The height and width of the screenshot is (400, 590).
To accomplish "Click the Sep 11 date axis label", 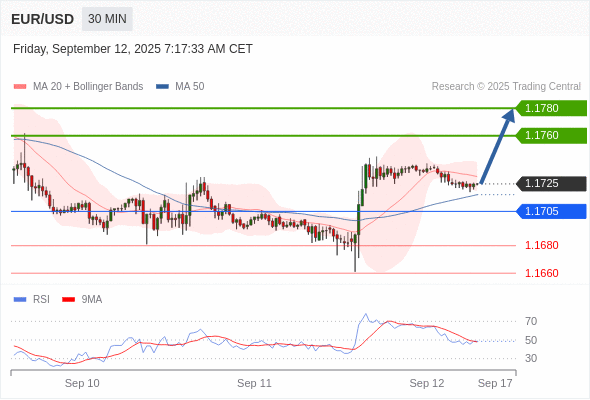I will pyautogui.click(x=254, y=383).
